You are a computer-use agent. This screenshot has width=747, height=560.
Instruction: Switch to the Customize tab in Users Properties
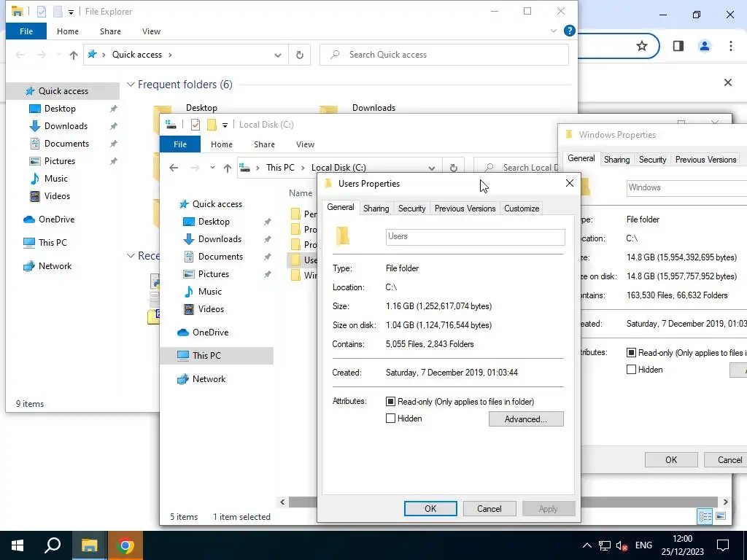click(522, 209)
